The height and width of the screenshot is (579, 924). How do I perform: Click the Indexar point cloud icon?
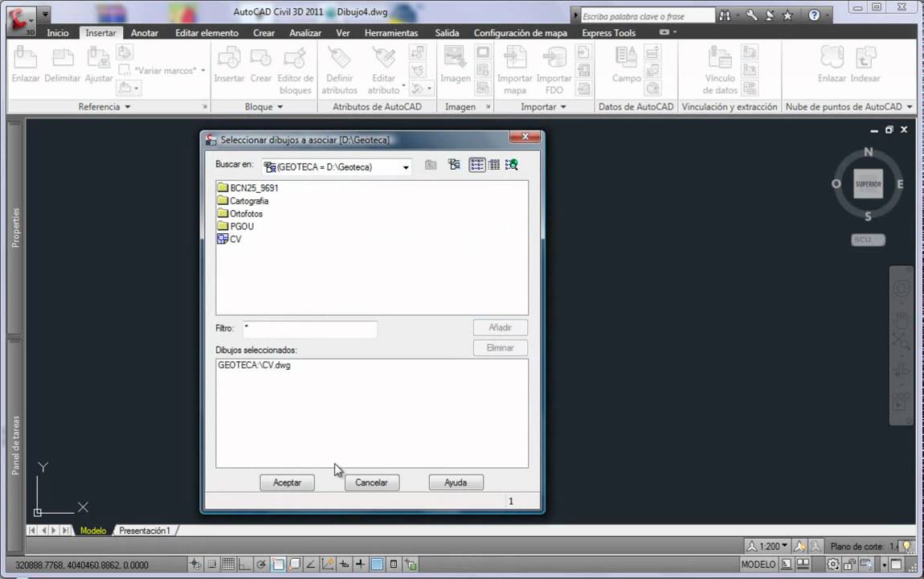865,65
